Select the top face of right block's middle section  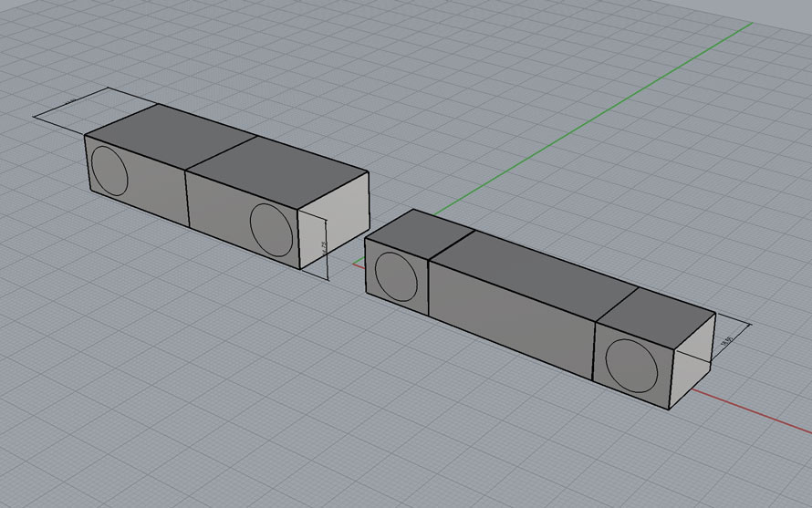pyautogui.click(x=534, y=275)
